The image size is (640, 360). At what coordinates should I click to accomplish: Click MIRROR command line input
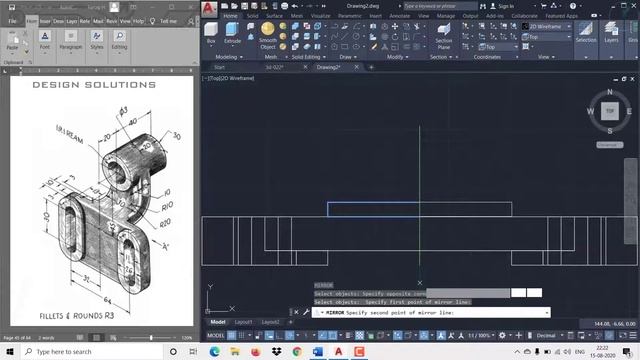pos(431,312)
